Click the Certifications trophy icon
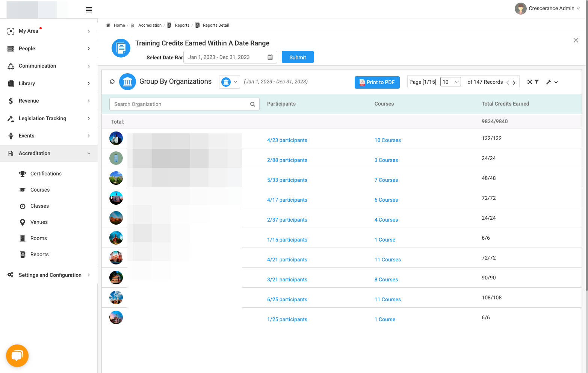Screen dimensions: 588x373 coord(23,174)
